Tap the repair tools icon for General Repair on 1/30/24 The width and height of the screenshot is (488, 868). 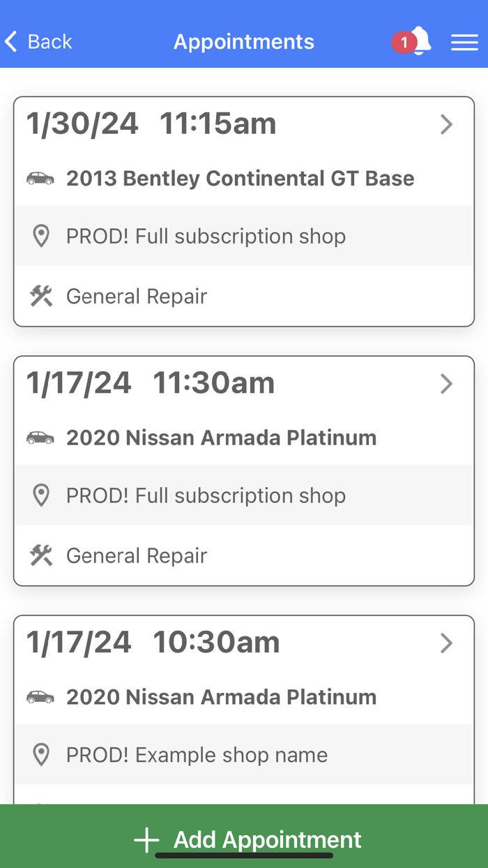click(x=42, y=296)
